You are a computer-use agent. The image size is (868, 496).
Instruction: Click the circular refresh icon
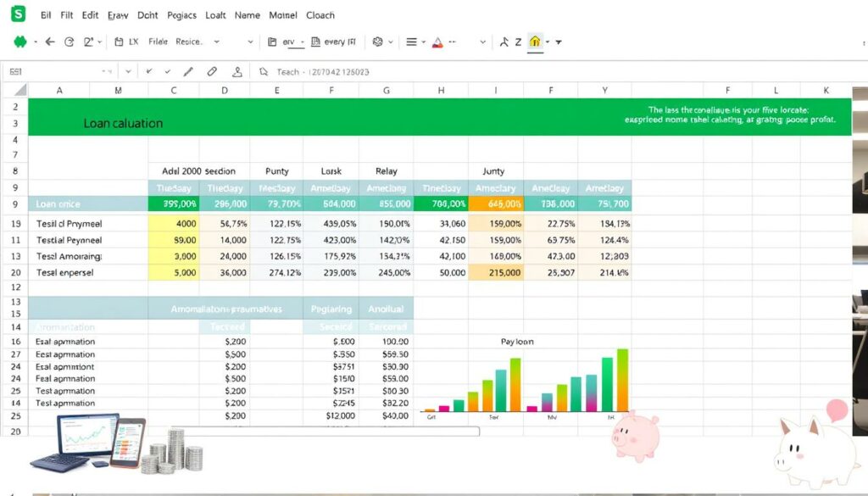(x=70, y=42)
